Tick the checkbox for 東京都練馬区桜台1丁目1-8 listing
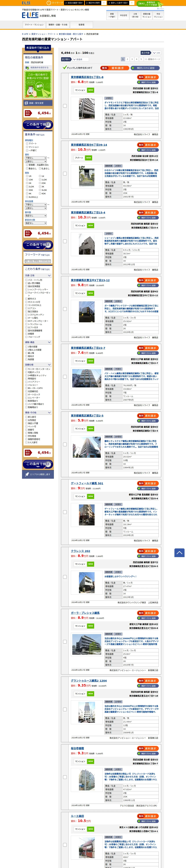Viewport: 186px width, 868px height. point(65,106)
